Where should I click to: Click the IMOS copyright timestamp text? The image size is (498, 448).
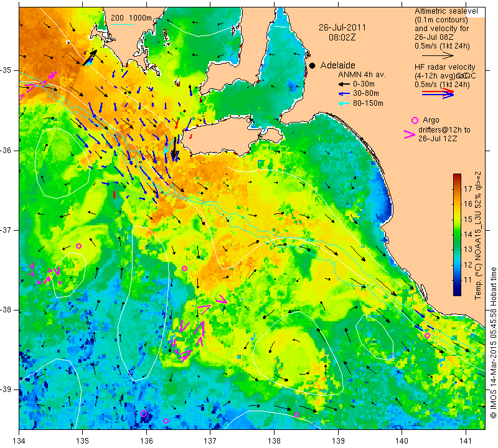click(x=493, y=343)
